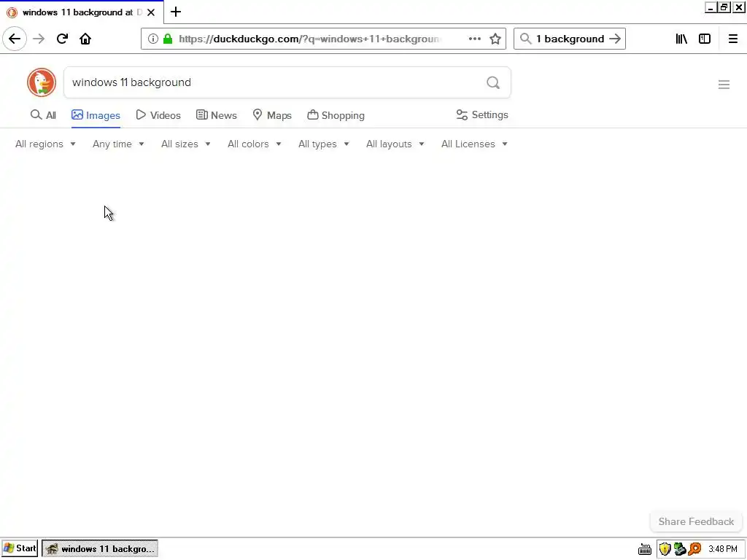Image resolution: width=747 pixels, height=560 pixels.
Task: Open a new browser tab
Action: tap(176, 12)
